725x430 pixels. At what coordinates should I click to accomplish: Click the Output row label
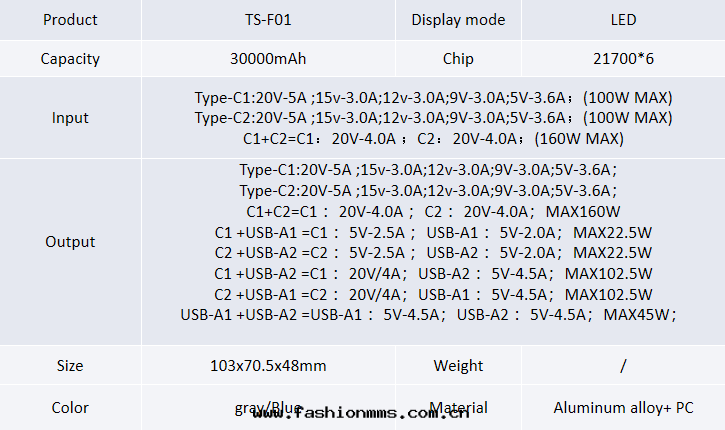tap(70, 242)
